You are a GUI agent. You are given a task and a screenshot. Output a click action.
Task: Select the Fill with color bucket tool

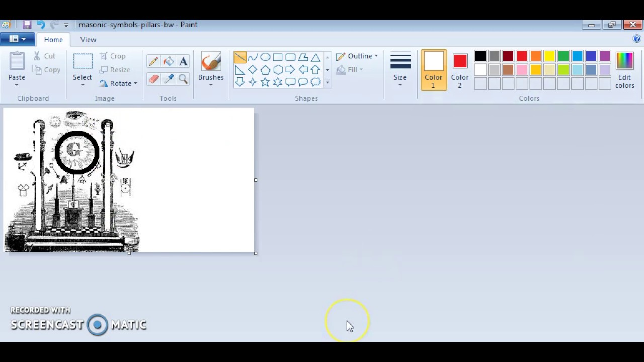coord(169,61)
